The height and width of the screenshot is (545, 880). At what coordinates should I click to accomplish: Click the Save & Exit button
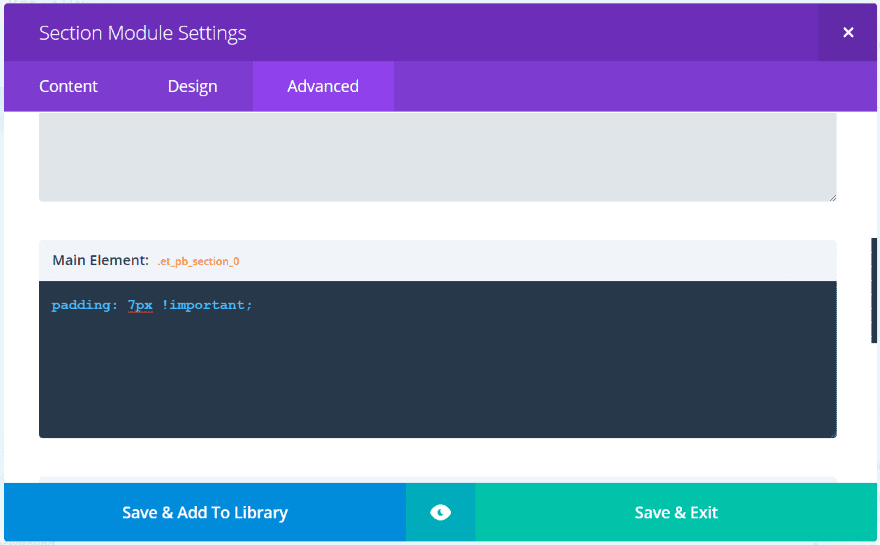coord(676,512)
